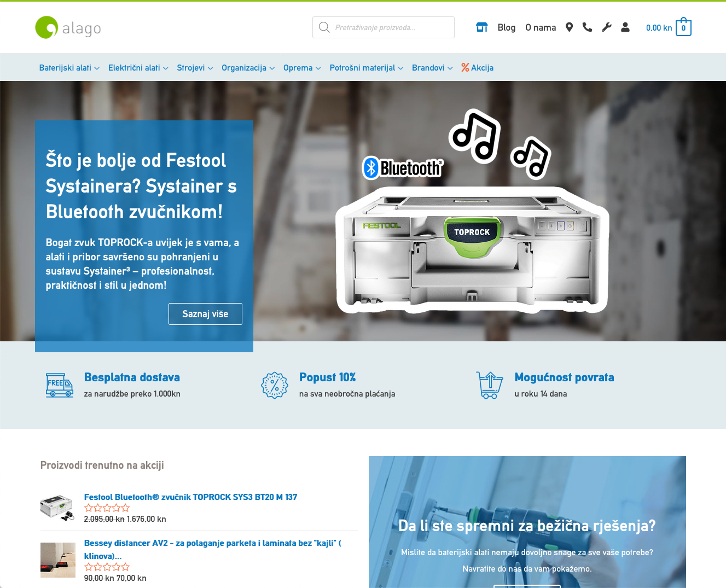
Task: Expand the Baterijski alati menu
Action: (69, 68)
